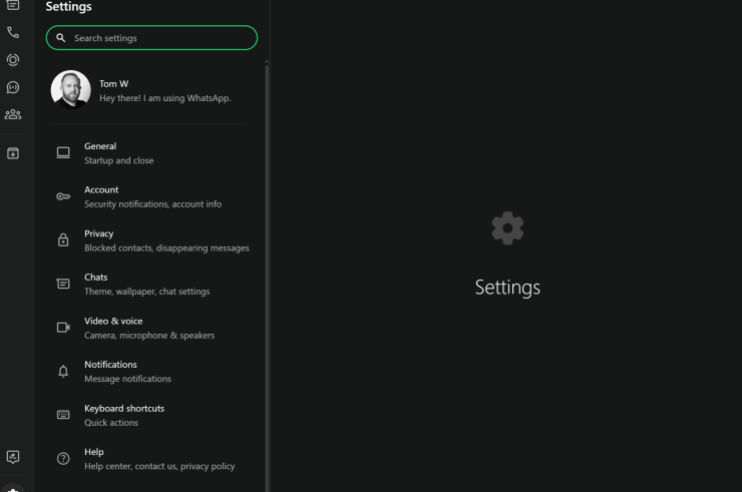Click 'Message notifications' subtitle
This screenshot has width=742, height=492.
pyautogui.click(x=128, y=379)
